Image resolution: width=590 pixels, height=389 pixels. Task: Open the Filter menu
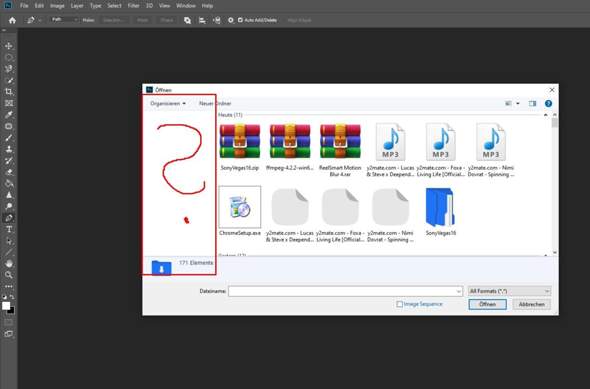[134, 6]
